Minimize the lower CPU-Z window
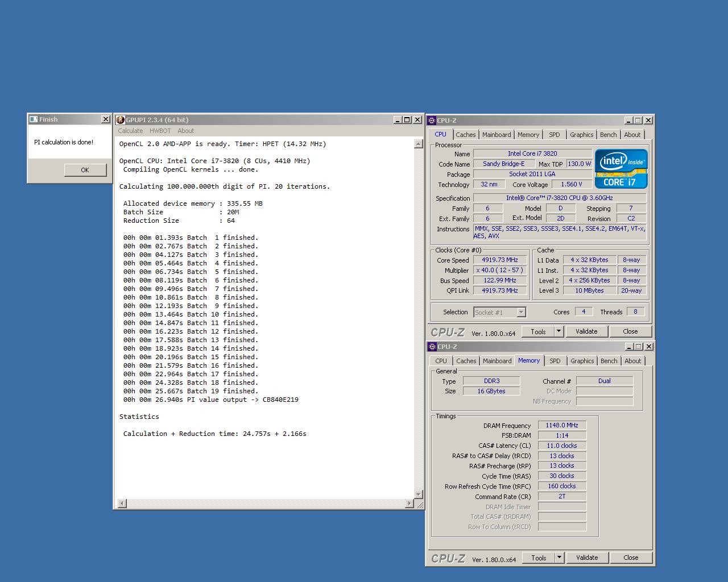The width and height of the screenshot is (728, 582). [630, 347]
